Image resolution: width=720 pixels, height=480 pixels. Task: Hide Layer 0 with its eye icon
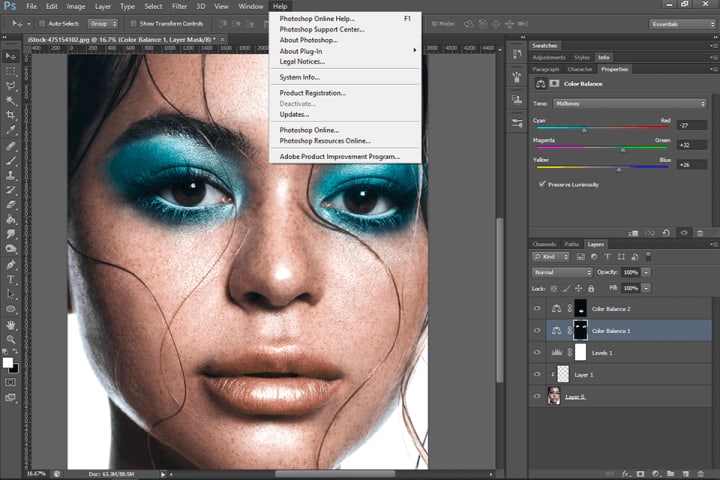pyautogui.click(x=537, y=396)
